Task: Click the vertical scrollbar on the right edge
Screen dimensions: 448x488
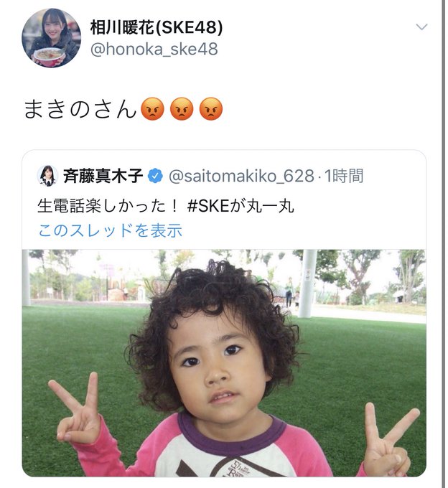Action: point(443,244)
